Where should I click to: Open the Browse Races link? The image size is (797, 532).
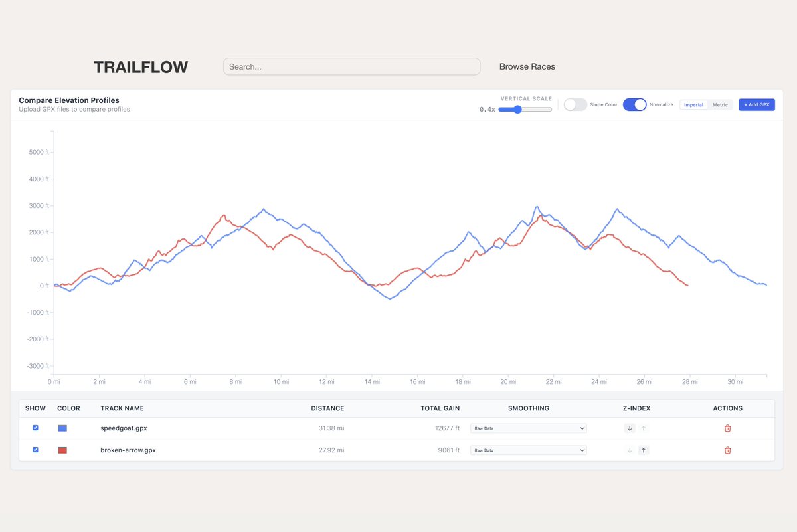coord(527,66)
